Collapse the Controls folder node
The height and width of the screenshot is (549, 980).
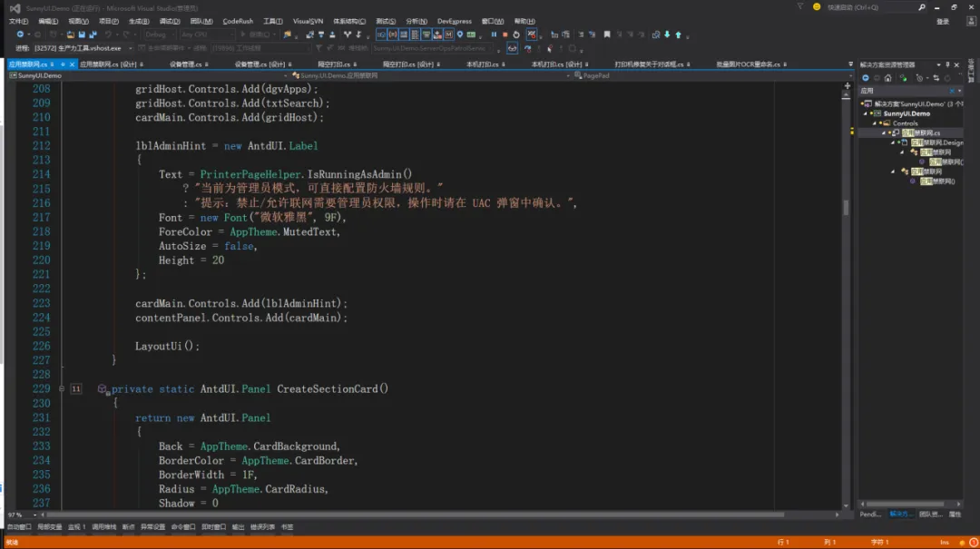click(x=875, y=123)
